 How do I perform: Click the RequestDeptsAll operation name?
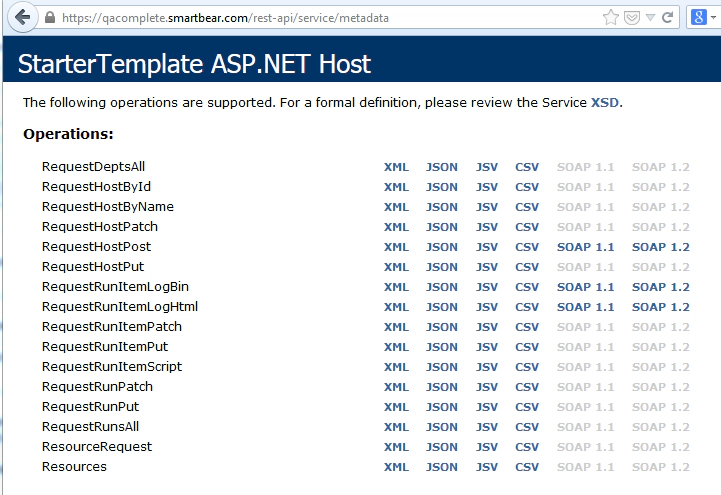point(93,166)
